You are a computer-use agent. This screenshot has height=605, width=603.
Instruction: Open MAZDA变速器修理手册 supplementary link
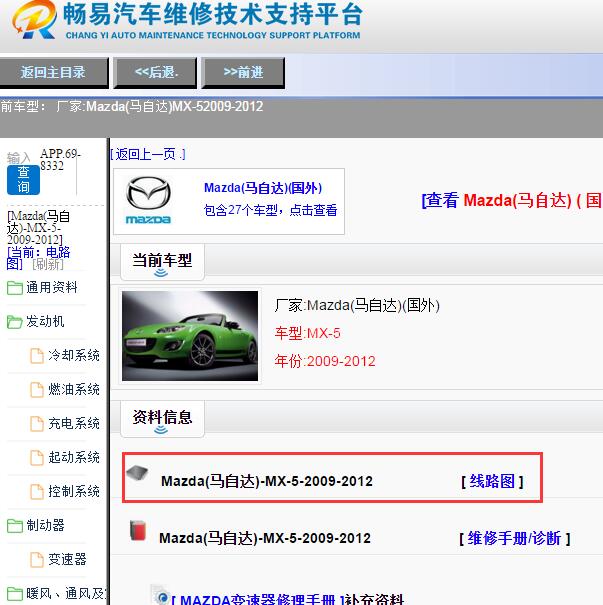[258, 599]
